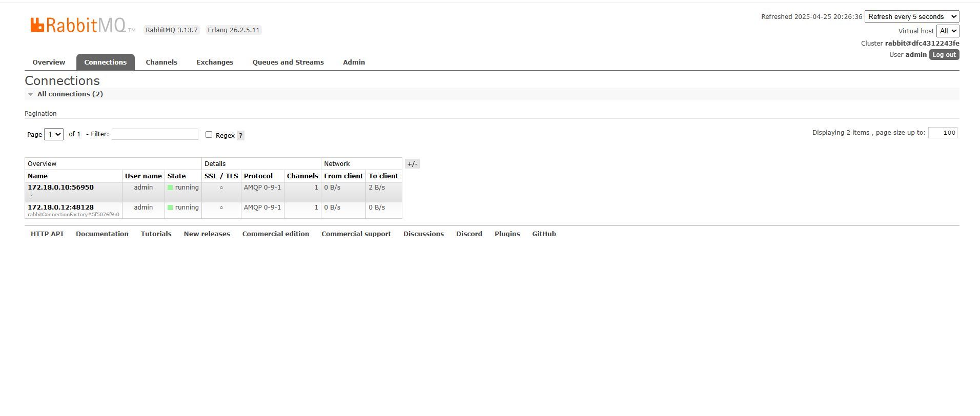Open the Page number dropdown

54,134
